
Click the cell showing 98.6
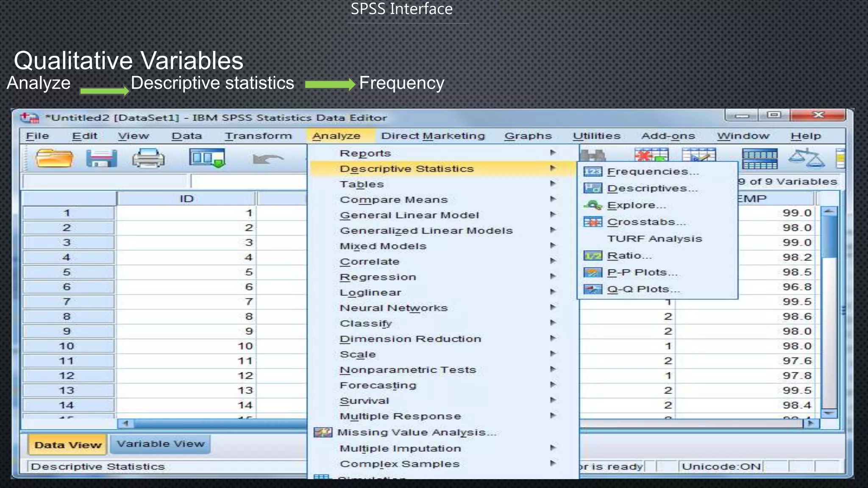(746, 316)
